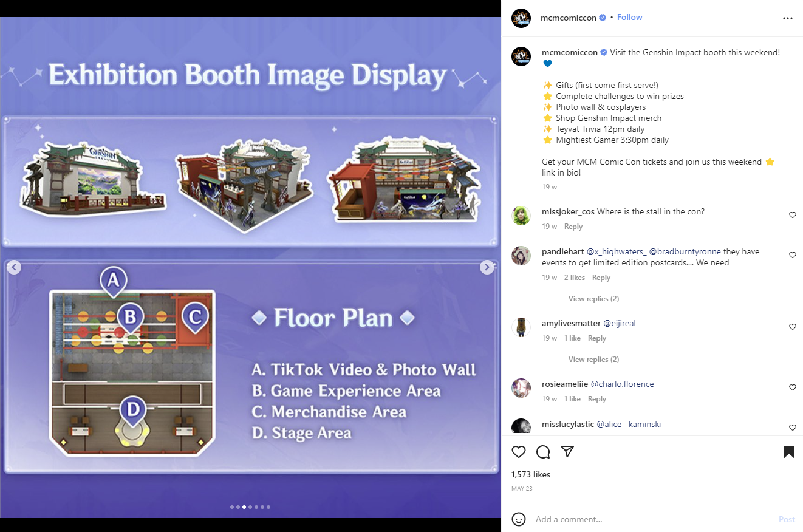Open the missjoker_cos username link
Image resolution: width=803 pixels, height=532 pixels.
[x=568, y=211]
